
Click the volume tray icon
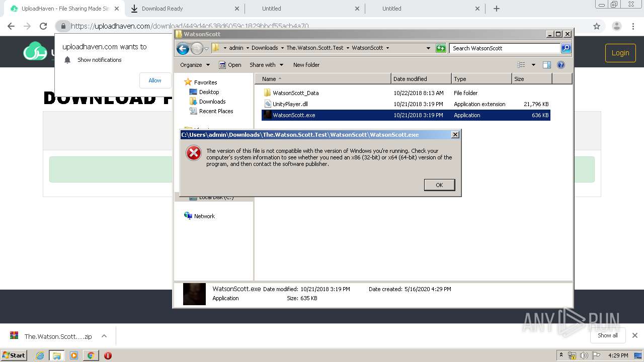click(584, 355)
